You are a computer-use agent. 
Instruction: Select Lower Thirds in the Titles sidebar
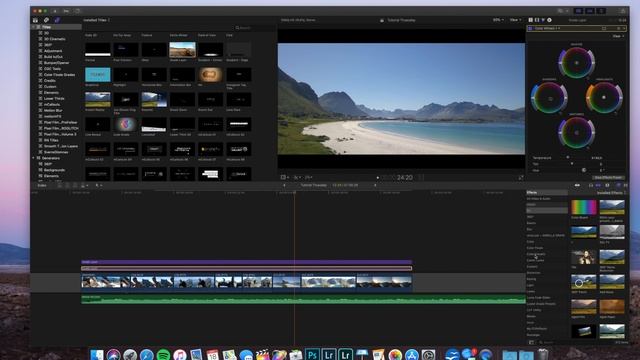click(54, 98)
